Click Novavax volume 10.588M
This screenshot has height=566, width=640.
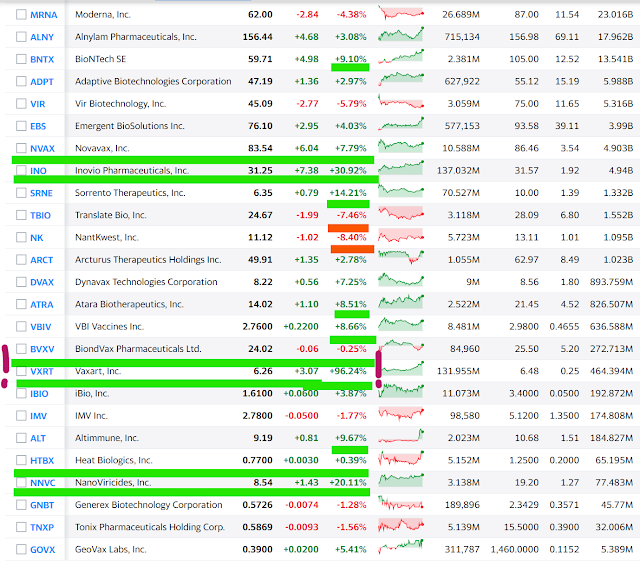coord(461,148)
